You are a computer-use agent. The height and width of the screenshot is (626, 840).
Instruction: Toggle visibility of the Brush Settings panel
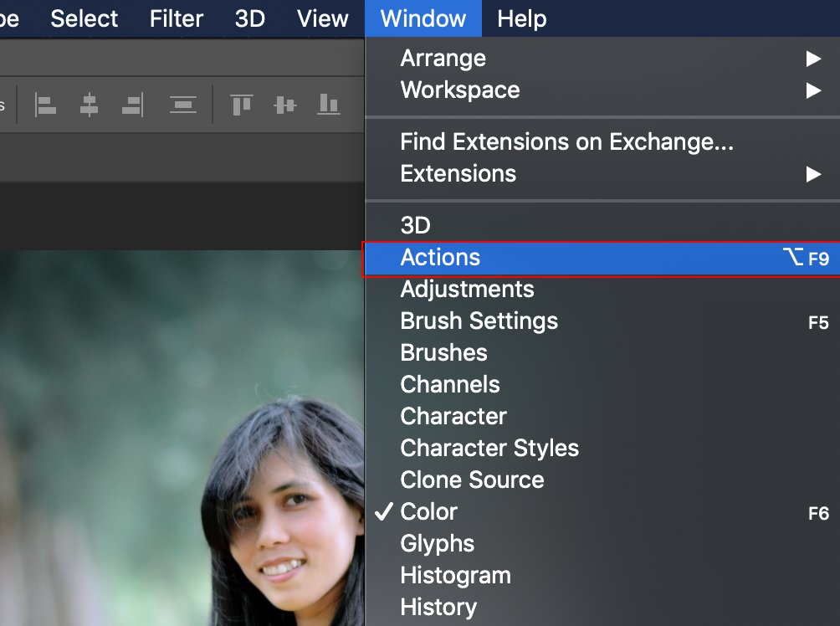point(479,321)
